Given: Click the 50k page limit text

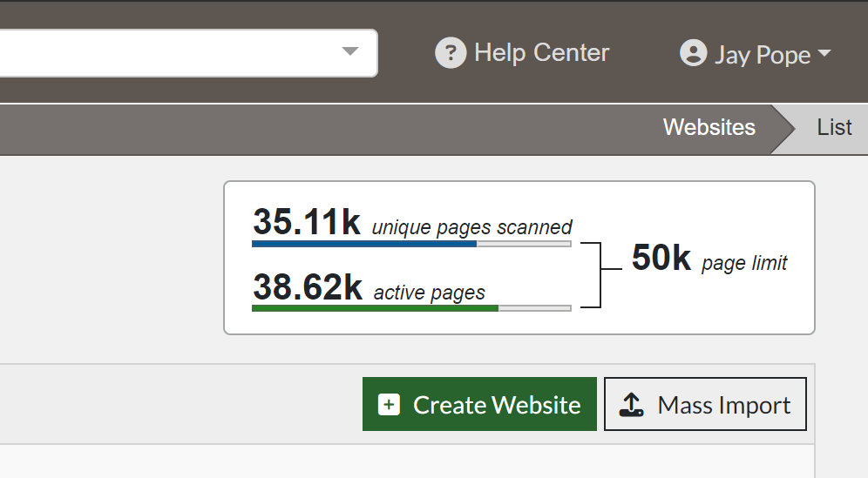Looking at the screenshot, I should point(709,259).
